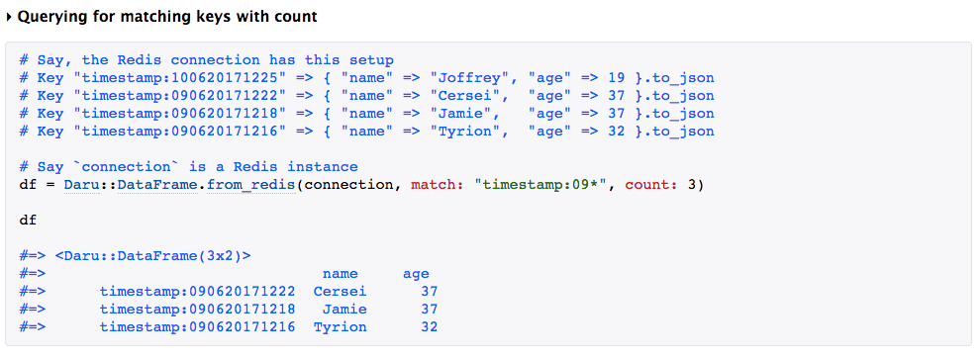
Task: Click the '<Daru::DataFrame(3x2)>' output line
Action: pos(152,256)
